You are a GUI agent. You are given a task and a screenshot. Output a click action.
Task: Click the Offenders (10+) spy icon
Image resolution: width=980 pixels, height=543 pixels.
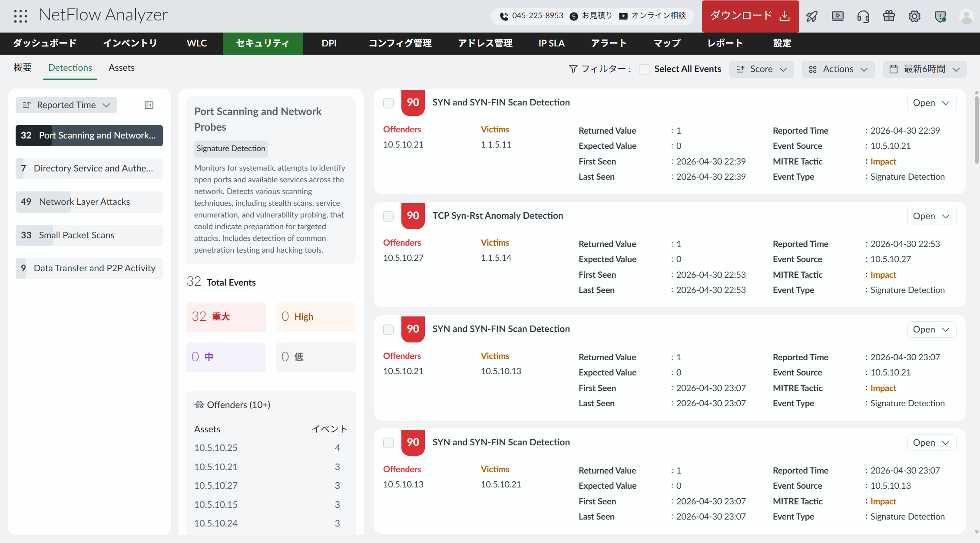pyautogui.click(x=199, y=405)
